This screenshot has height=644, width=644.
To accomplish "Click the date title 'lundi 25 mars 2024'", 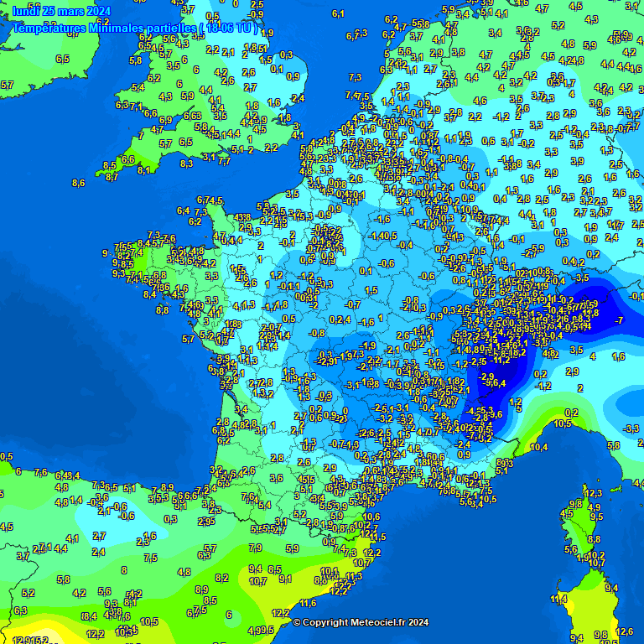I will point(62,11).
